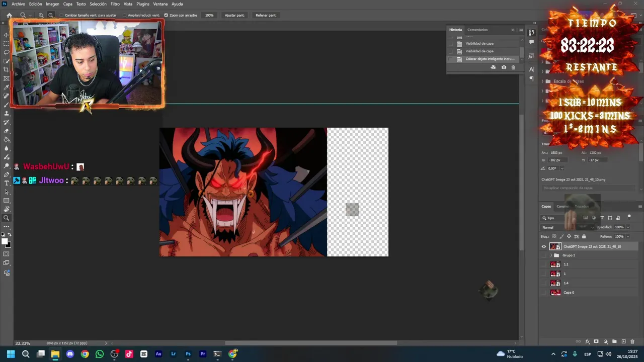Image resolution: width=644 pixels, height=362 pixels.
Task: Enable 'Ampliar/reducir vent.' checkbox
Action: (124, 15)
